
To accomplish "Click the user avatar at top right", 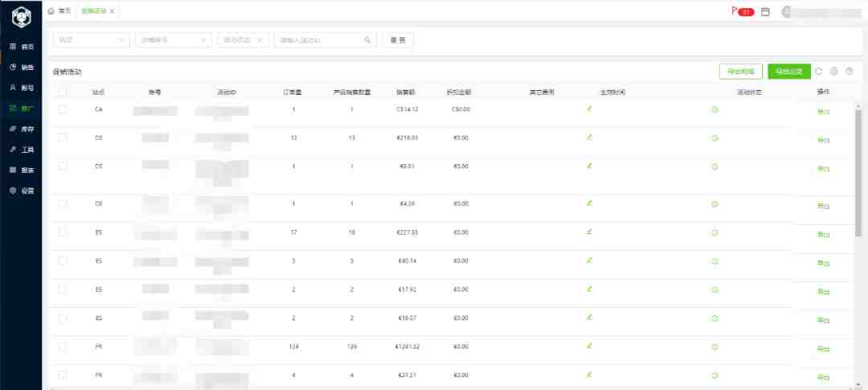I will tap(787, 11).
